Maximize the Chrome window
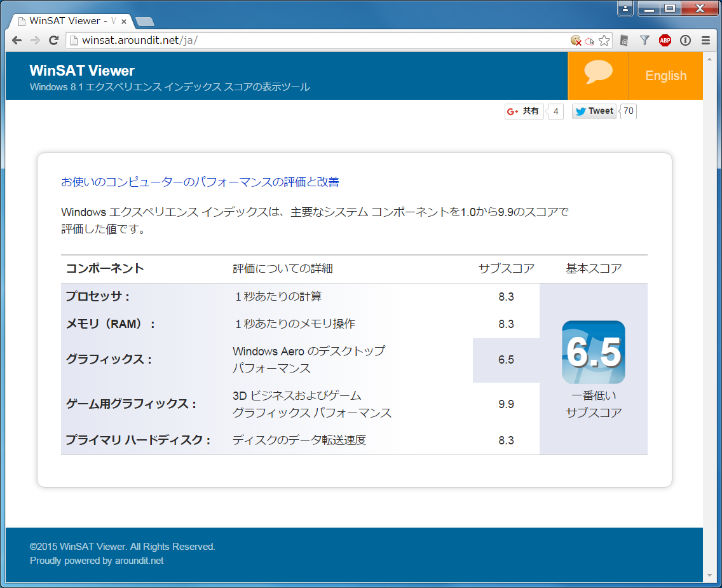Image resolution: width=722 pixels, height=588 pixels. pyautogui.click(x=671, y=8)
